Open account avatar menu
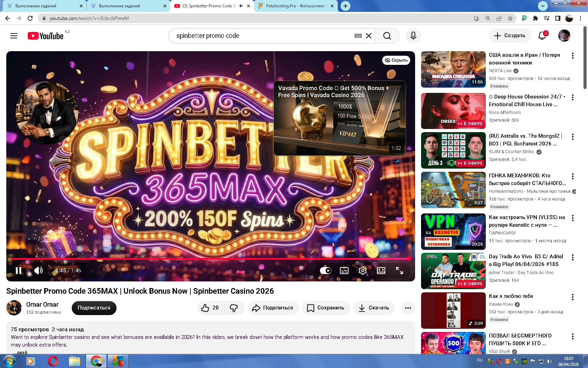 click(564, 36)
